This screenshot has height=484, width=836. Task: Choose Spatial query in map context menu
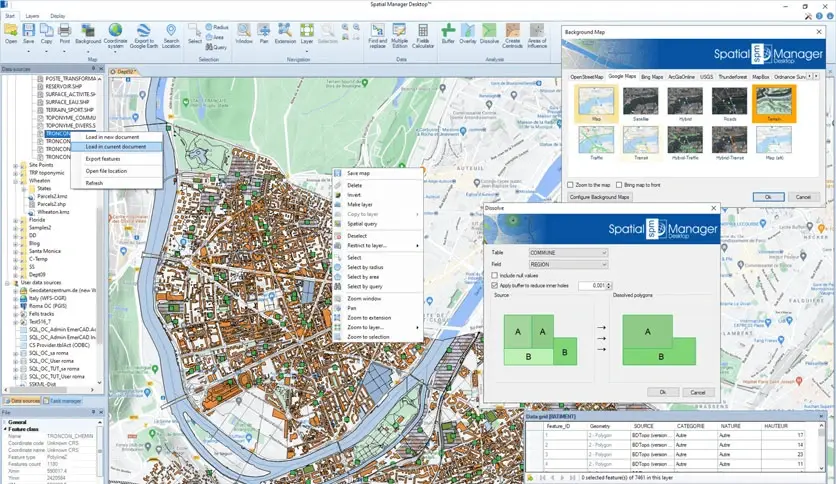[363, 224]
